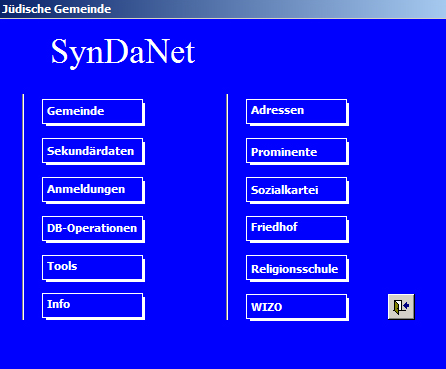The height and width of the screenshot is (369, 446).
Task: Launch DB-Operationen
Action: 93,229
